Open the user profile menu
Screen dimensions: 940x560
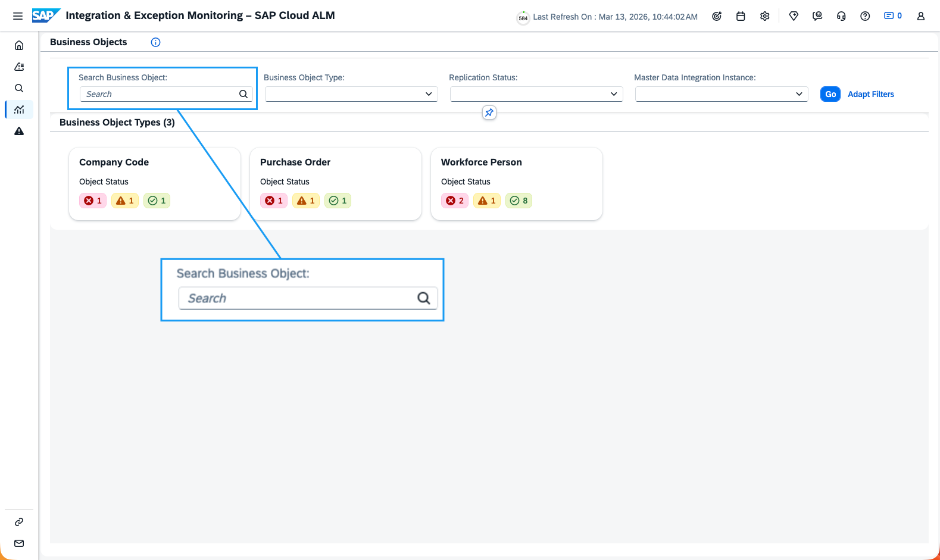(x=920, y=16)
